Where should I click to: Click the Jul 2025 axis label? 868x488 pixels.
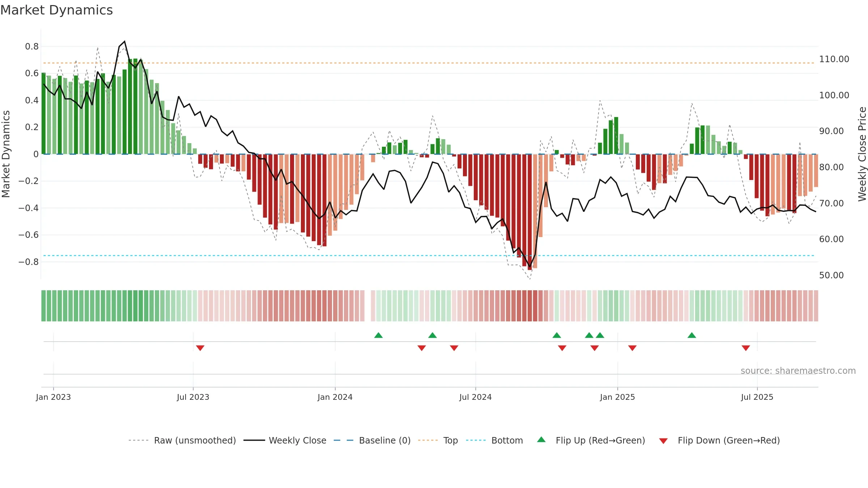757,397
